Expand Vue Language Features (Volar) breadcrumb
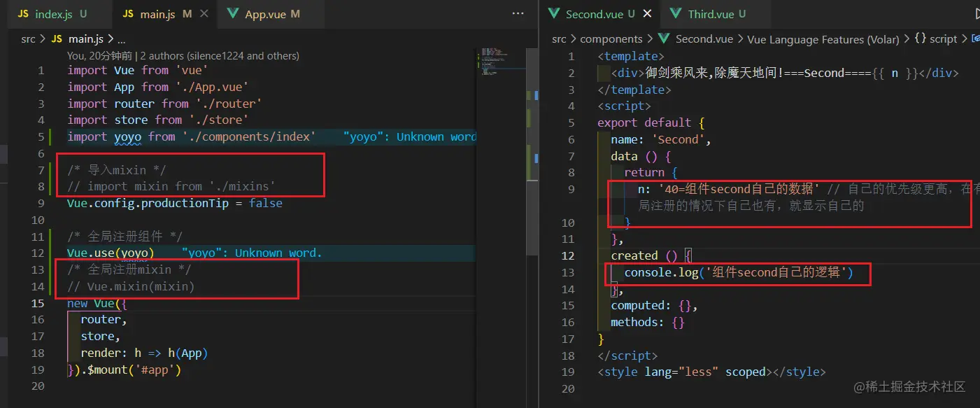 pos(823,39)
